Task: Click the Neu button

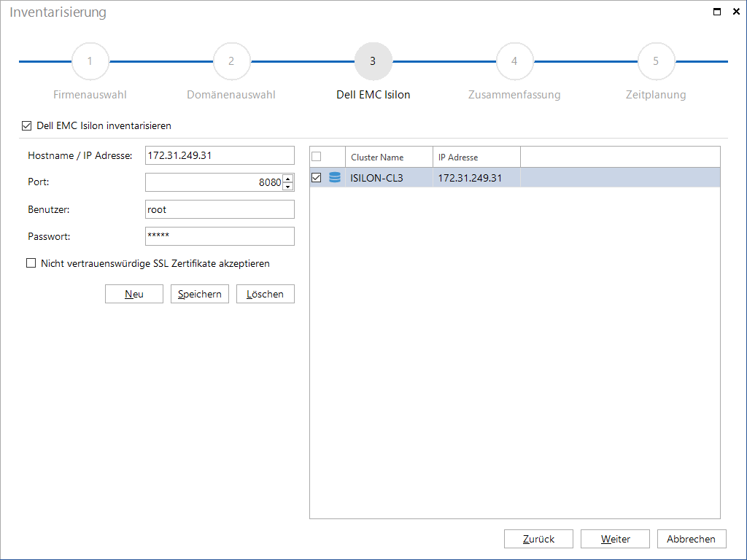Action: 134,294
